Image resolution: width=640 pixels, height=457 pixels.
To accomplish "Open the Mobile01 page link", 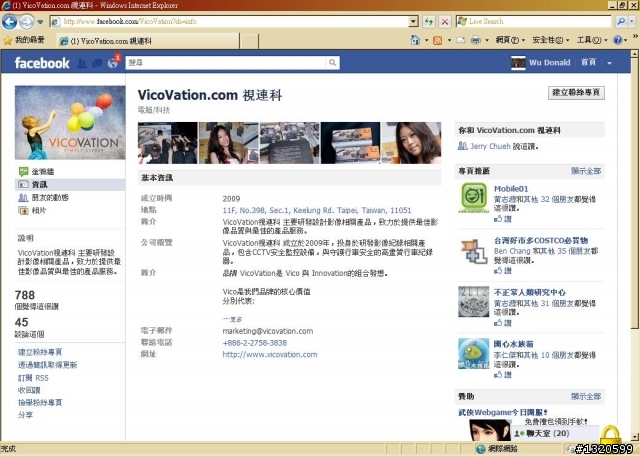I will pyautogui.click(x=511, y=189).
